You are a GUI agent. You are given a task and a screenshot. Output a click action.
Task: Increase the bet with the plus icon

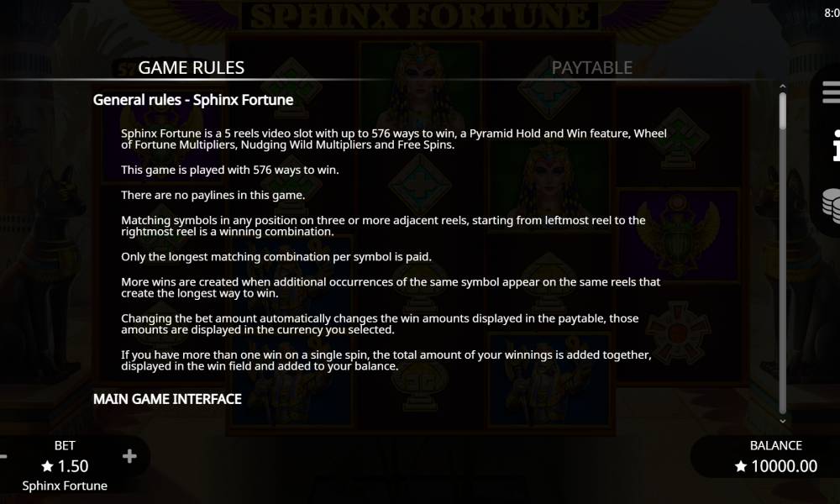tap(129, 456)
